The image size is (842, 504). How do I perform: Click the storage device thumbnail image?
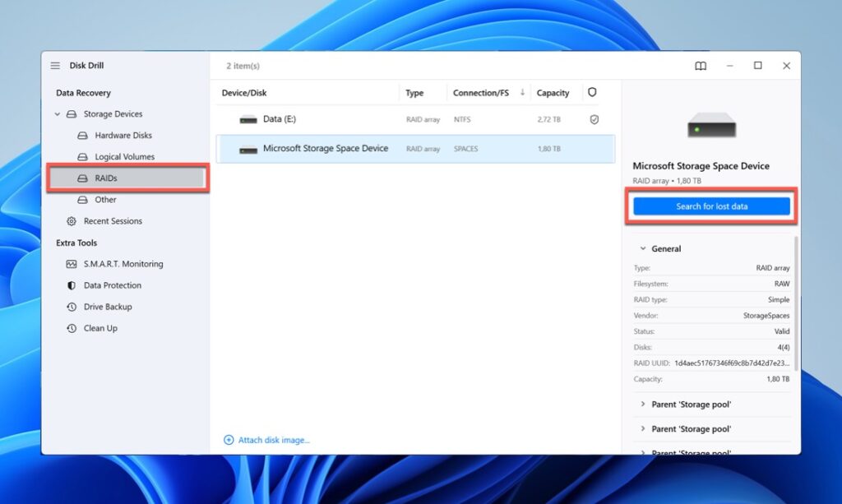[710, 125]
